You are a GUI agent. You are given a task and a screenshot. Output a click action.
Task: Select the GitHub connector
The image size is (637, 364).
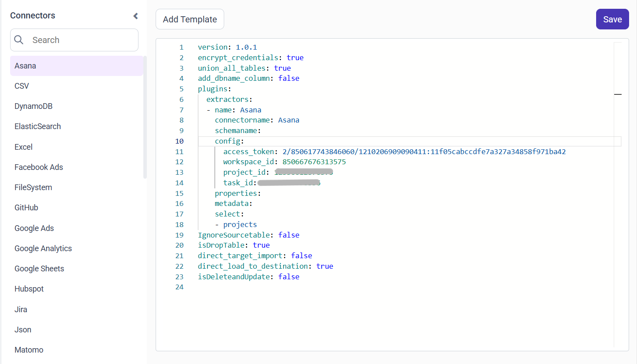pyautogui.click(x=26, y=207)
